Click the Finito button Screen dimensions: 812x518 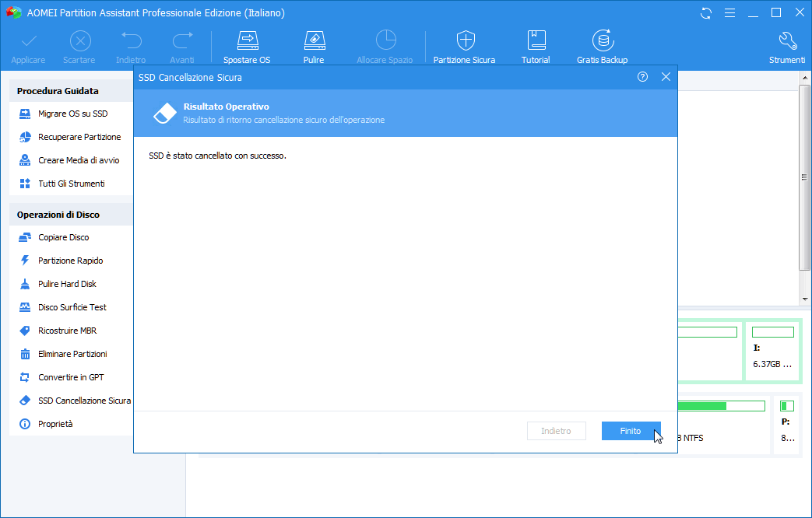631,431
